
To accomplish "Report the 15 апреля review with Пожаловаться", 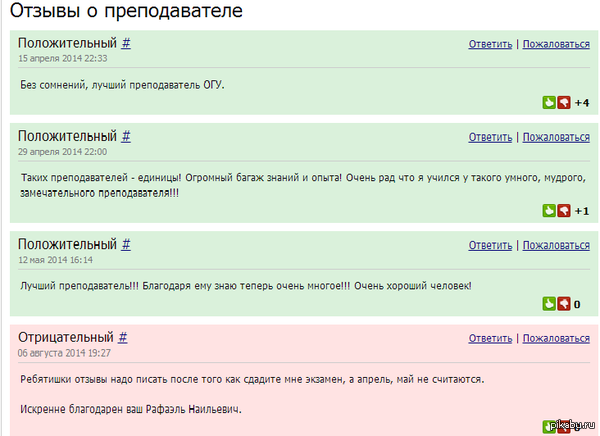I will pyautogui.click(x=556, y=44).
